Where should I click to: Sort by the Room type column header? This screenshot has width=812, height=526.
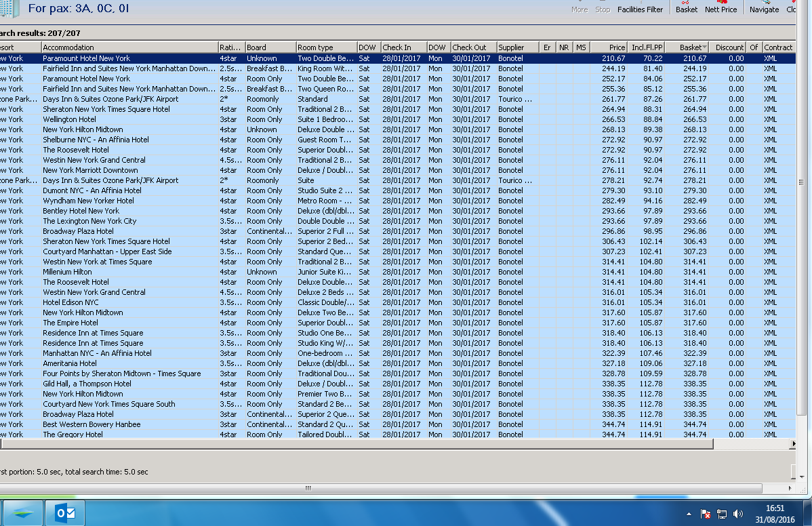(326, 47)
